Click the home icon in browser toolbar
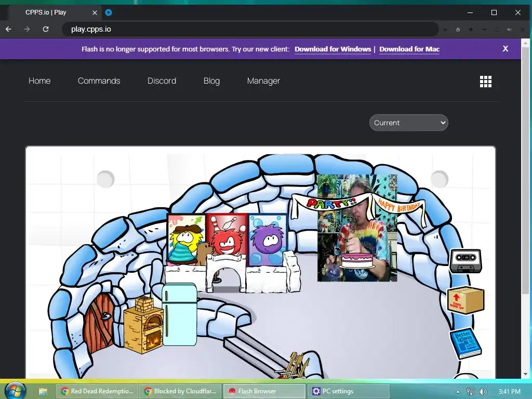Viewport: 532px width, 399px height. tap(458, 30)
